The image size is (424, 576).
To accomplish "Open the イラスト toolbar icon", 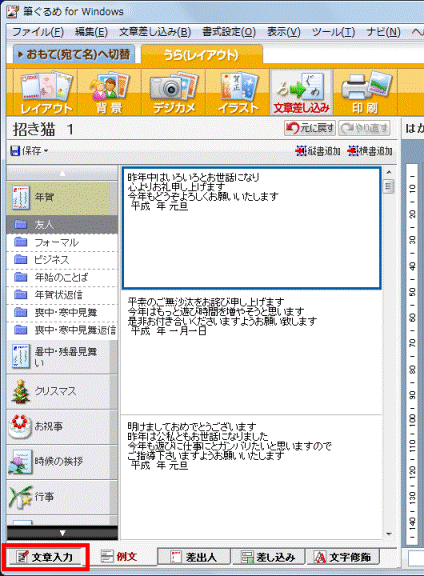I will click(x=238, y=93).
